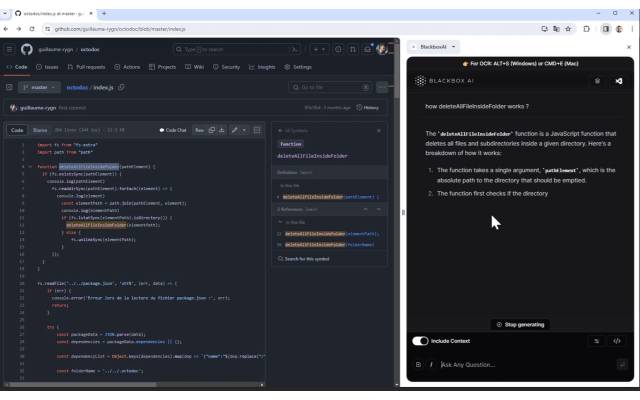Click the attachment icon left of question box
The height and width of the screenshot is (400, 640).
pyautogui.click(x=418, y=364)
